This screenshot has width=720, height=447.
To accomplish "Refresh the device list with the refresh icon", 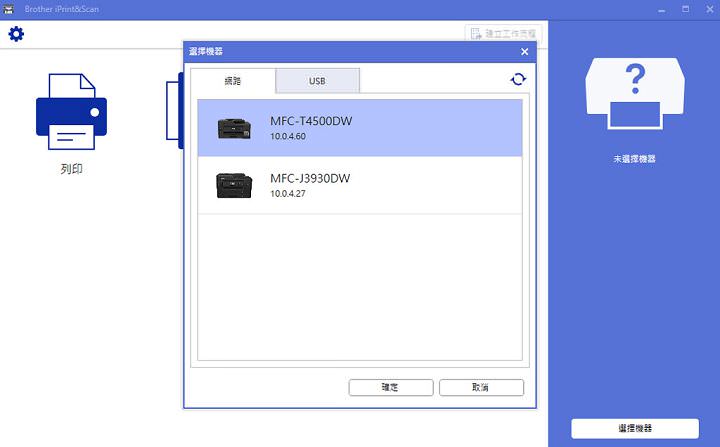I will [518, 79].
